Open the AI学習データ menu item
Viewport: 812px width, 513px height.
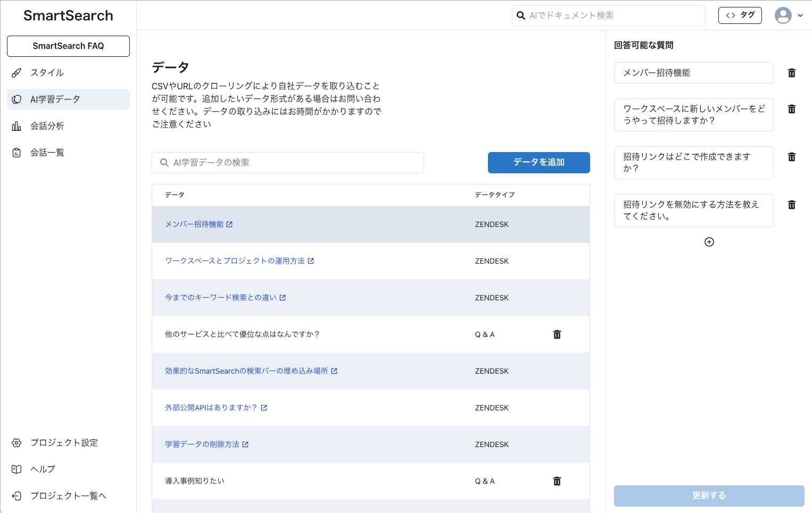(68, 99)
